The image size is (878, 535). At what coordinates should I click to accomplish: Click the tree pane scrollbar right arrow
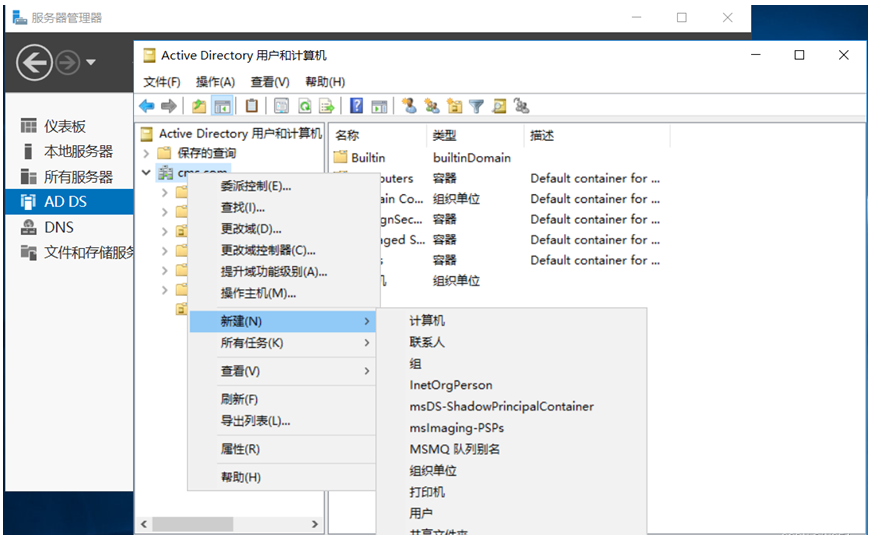(x=315, y=524)
